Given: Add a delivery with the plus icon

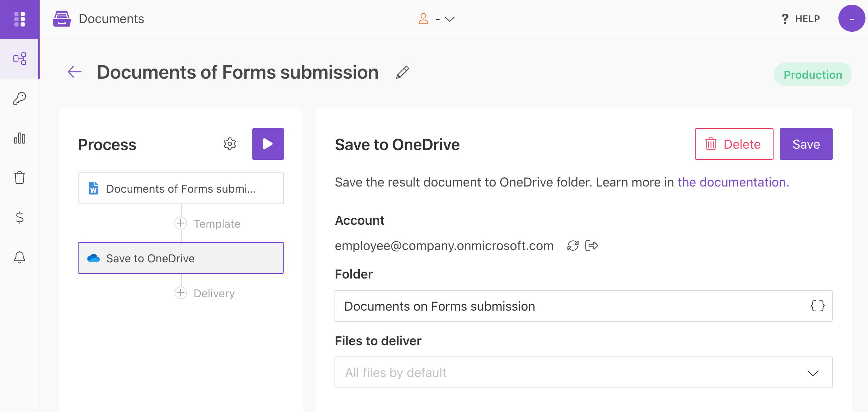Looking at the screenshot, I should (181, 293).
